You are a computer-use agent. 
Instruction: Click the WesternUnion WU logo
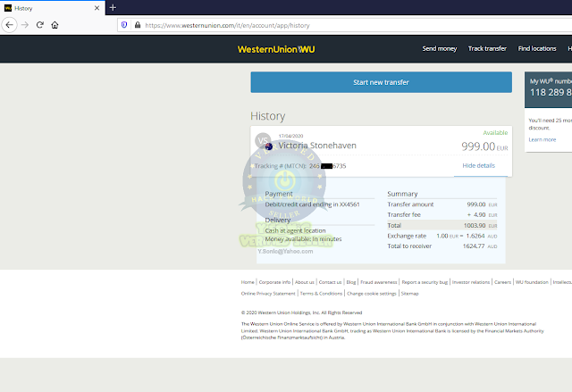pyautogui.click(x=276, y=49)
